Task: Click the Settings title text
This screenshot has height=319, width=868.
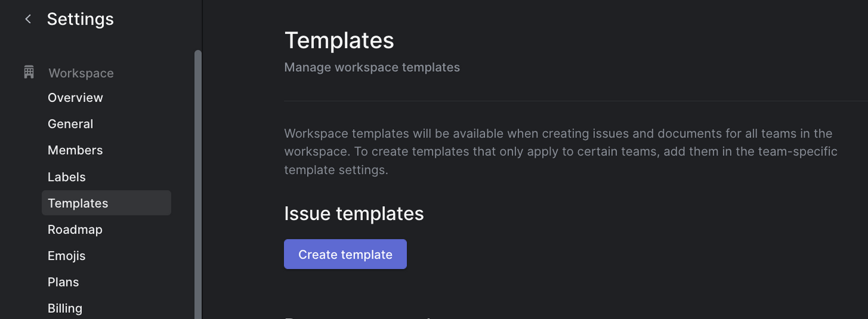Action: 80,19
